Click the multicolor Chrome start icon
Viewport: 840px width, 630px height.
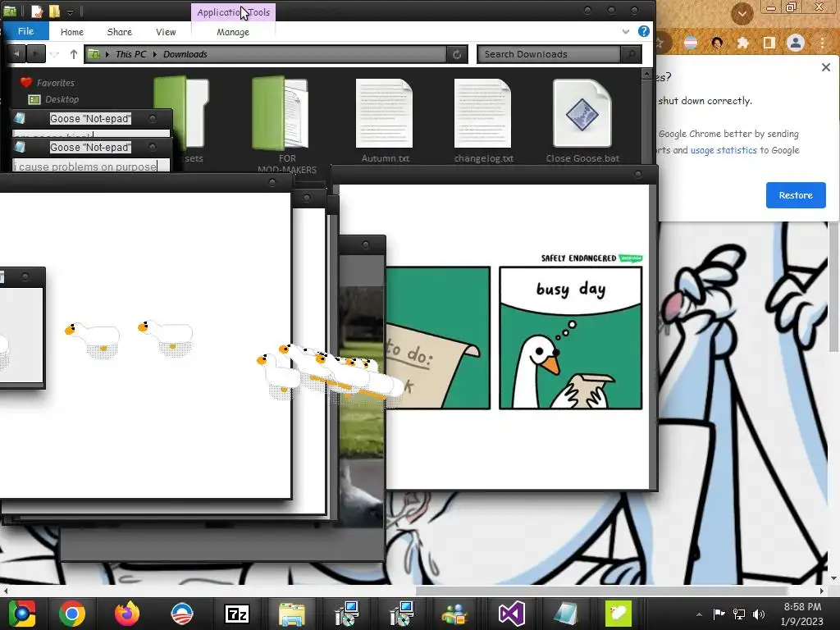tap(21, 614)
